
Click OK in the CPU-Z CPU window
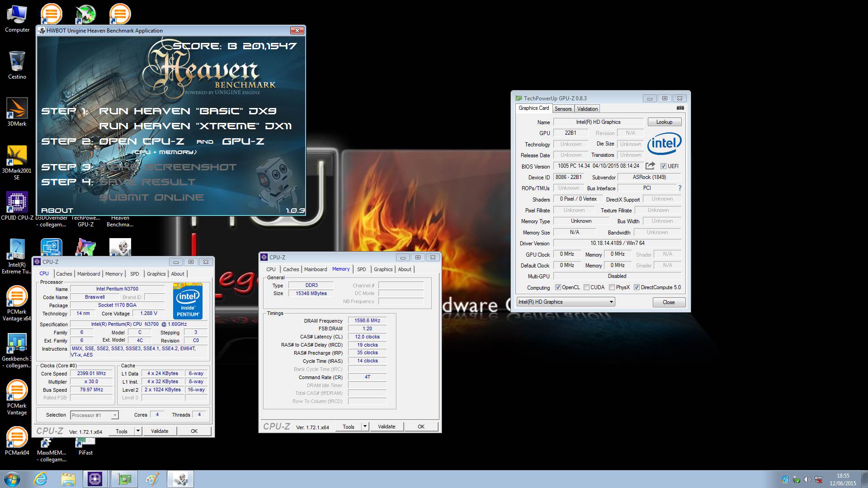194,431
